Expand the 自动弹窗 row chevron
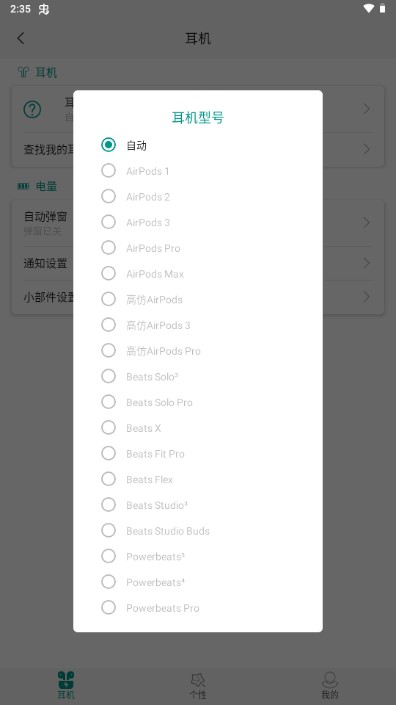Screen dimensions: 396x705 [x=367, y=223]
